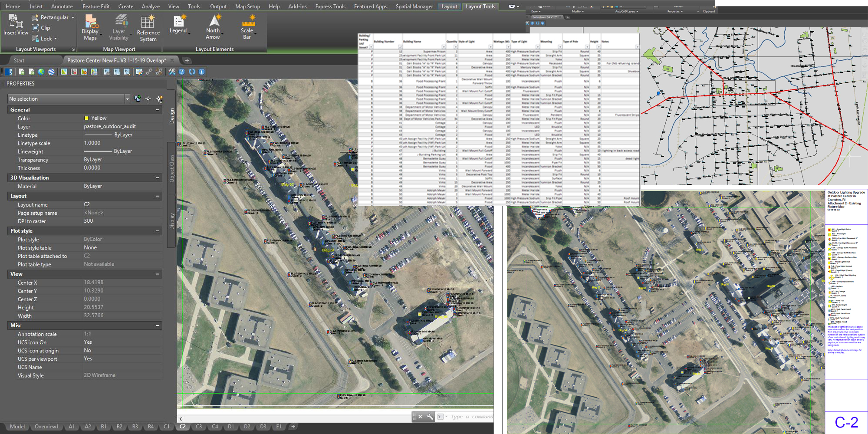Insert a North Arrow element

click(x=213, y=27)
